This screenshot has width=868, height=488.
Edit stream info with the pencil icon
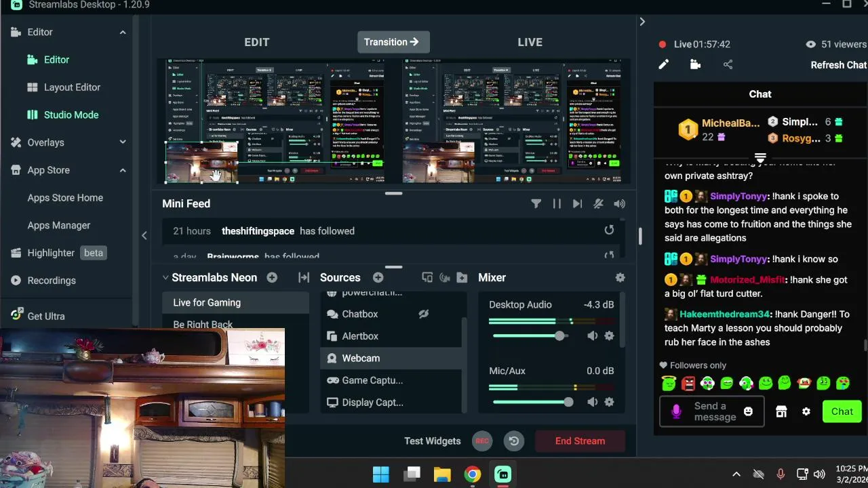pyautogui.click(x=663, y=64)
